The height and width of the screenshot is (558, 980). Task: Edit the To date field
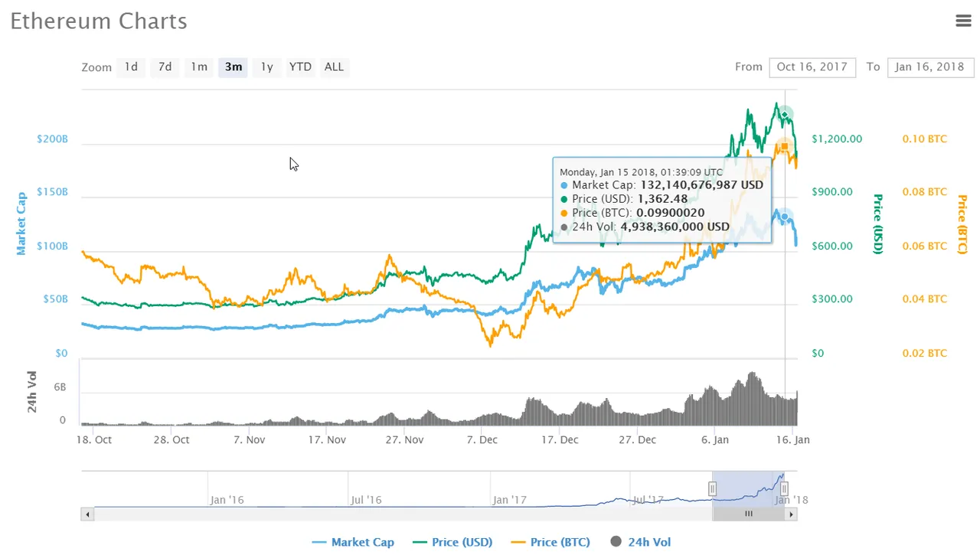pyautogui.click(x=930, y=67)
